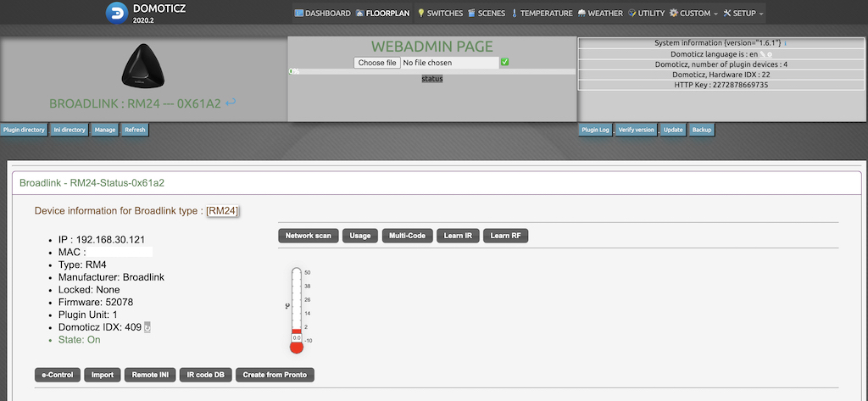This screenshot has width=868, height=401.
Task: Expand the Setup dropdown menu
Action: pos(743,14)
